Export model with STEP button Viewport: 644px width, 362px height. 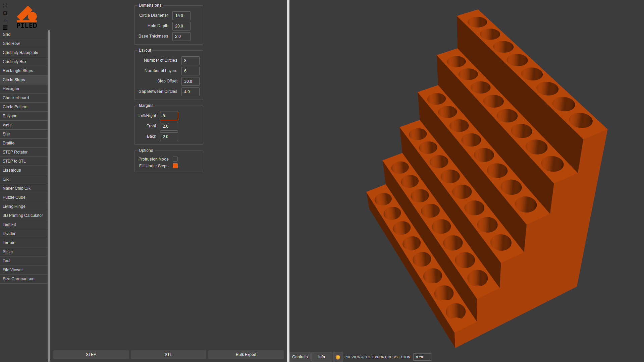pyautogui.click(x=91, y=355)
